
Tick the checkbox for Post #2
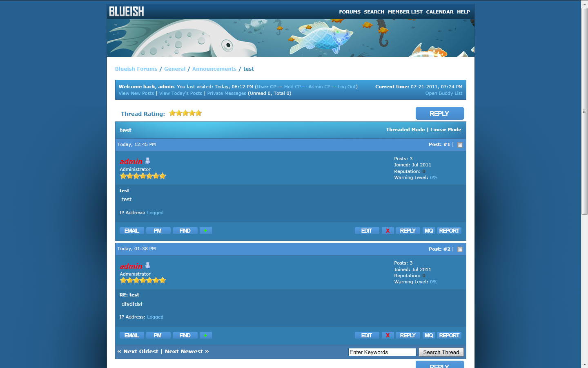tap(460, 249)
